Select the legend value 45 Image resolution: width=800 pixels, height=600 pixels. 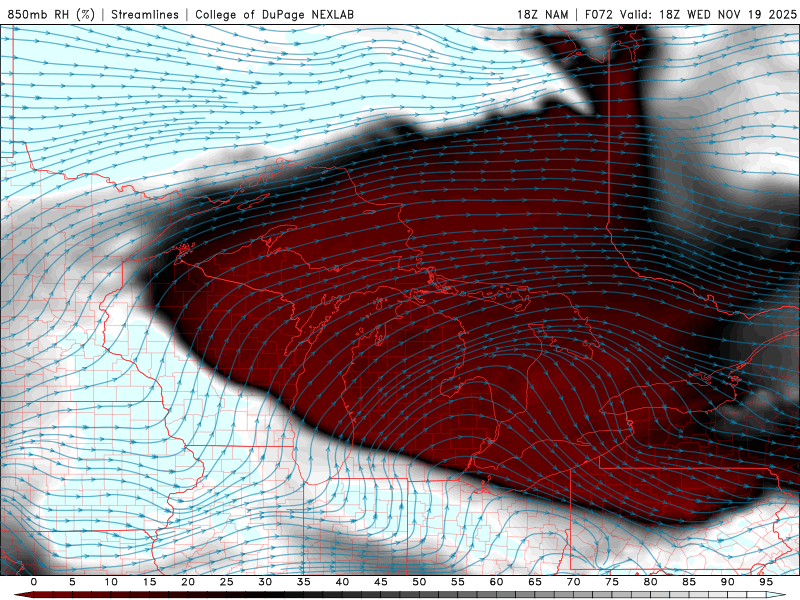click(381, 582)
